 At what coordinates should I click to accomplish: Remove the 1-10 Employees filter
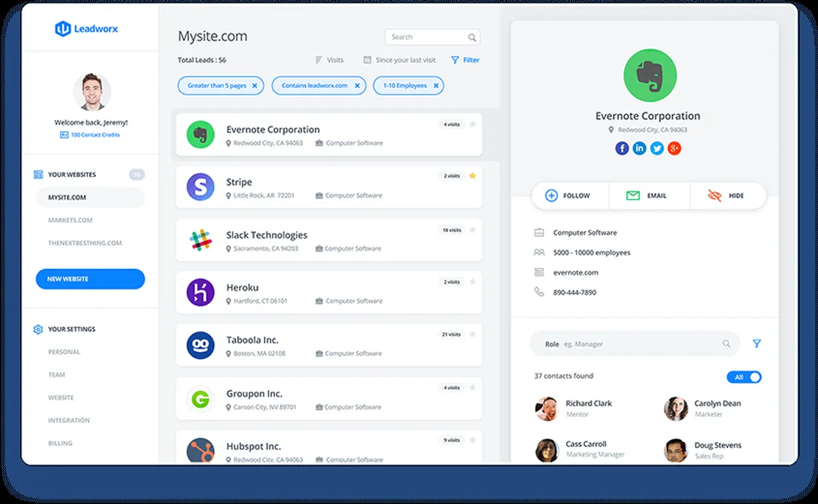[x=436, y=86]
